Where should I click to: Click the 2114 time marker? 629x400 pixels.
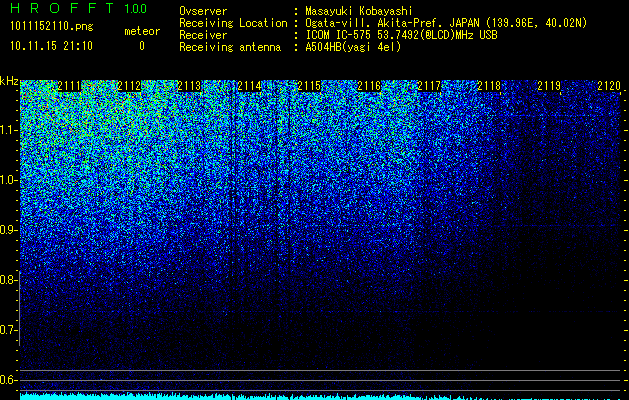tap(249, 86)
